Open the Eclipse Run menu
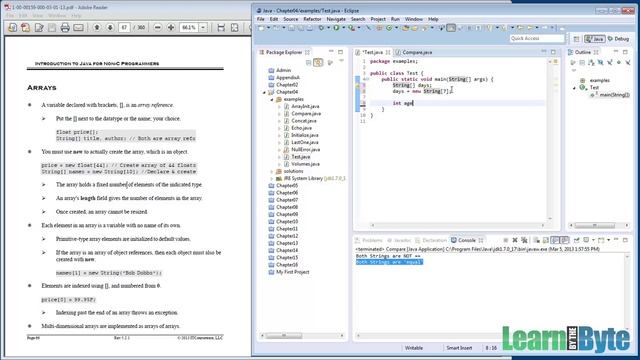This screenshot has width=640, height=360. pyautogui.click(x=395, y=19)
